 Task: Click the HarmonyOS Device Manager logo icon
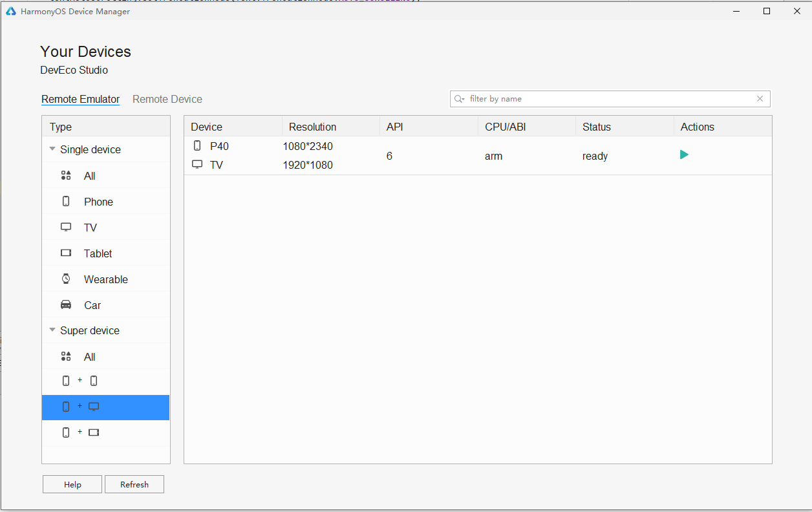pyautogui.click(x=10, y=11)
